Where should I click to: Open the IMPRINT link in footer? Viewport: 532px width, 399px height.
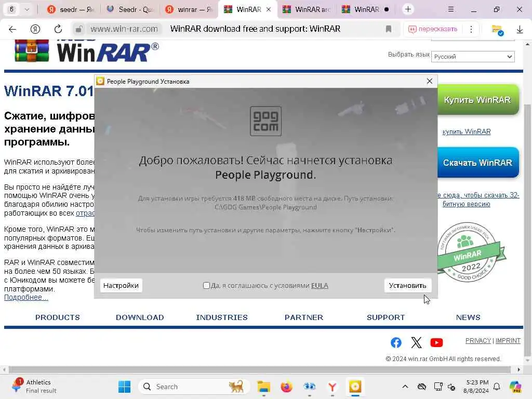(x=508, y=341)
